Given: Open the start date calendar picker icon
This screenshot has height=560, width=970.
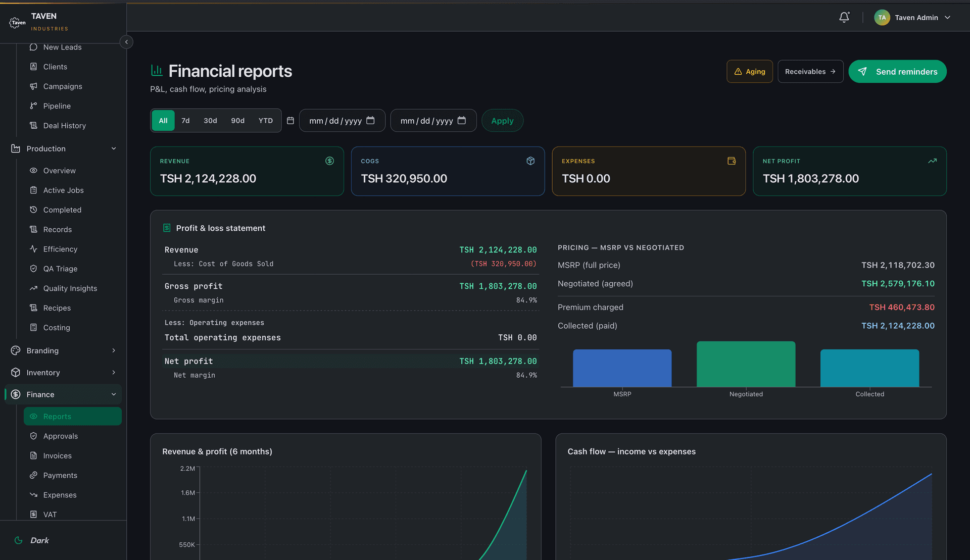Looking at the screenshot, I should click(x=370, y=120).
